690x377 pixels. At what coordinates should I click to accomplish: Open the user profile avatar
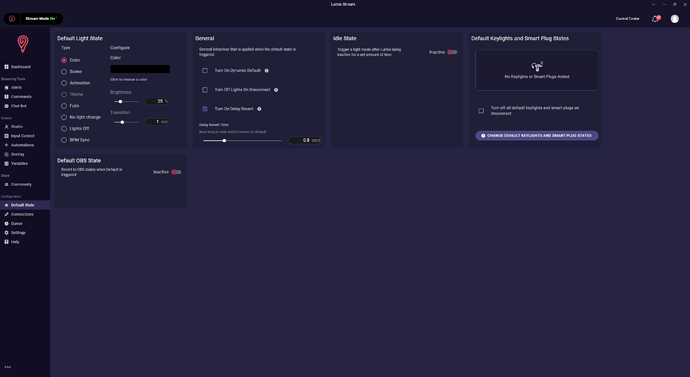pos(675,19)
